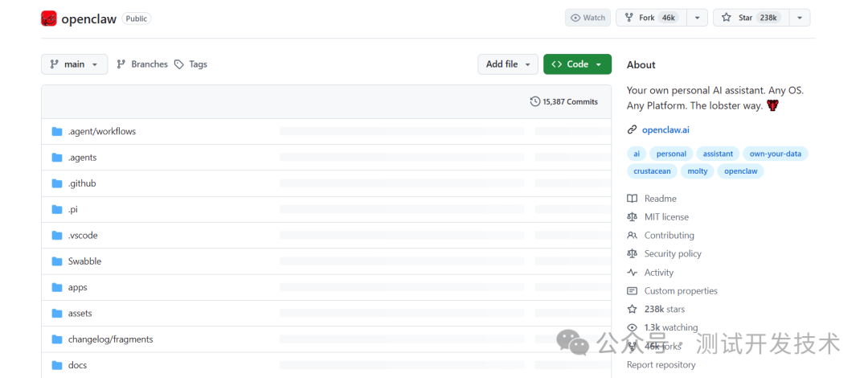Click the folder icon beside assets
Viewport: 868px width, 378px height.
tap(57, 313)
